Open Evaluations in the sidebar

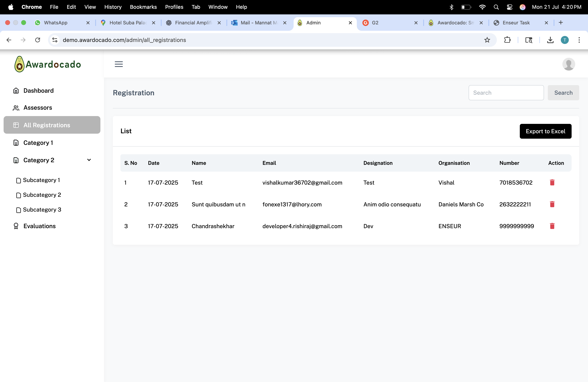(40, 226)
